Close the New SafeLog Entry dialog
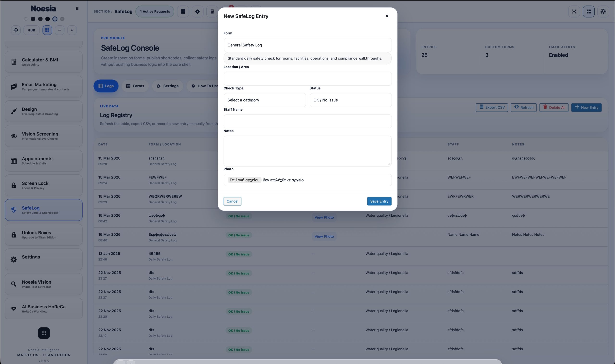The image size is (615, 364). (x=387, y=16)
